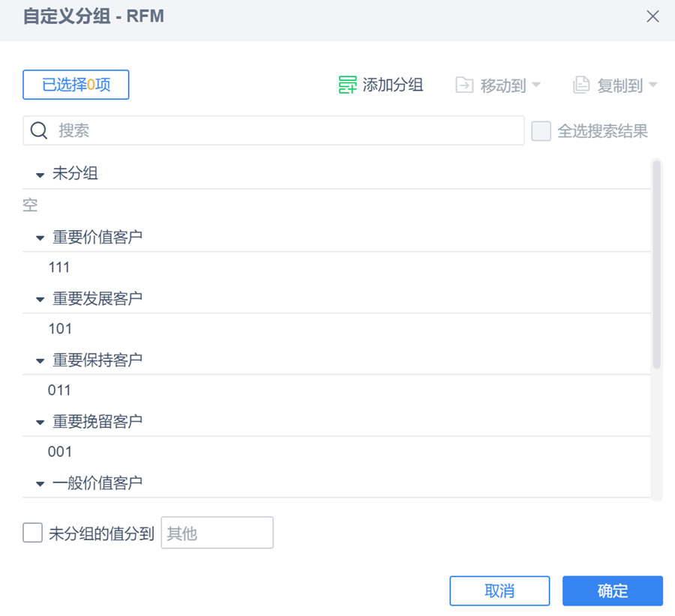Click the move-to folder icon
Viewport: 675px width, 616px height.
pos(464,85)
